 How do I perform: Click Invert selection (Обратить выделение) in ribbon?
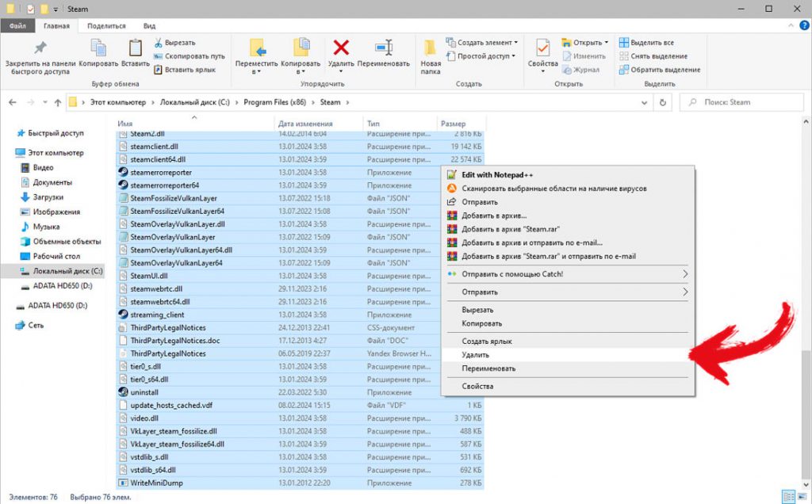tap(660, 70)
